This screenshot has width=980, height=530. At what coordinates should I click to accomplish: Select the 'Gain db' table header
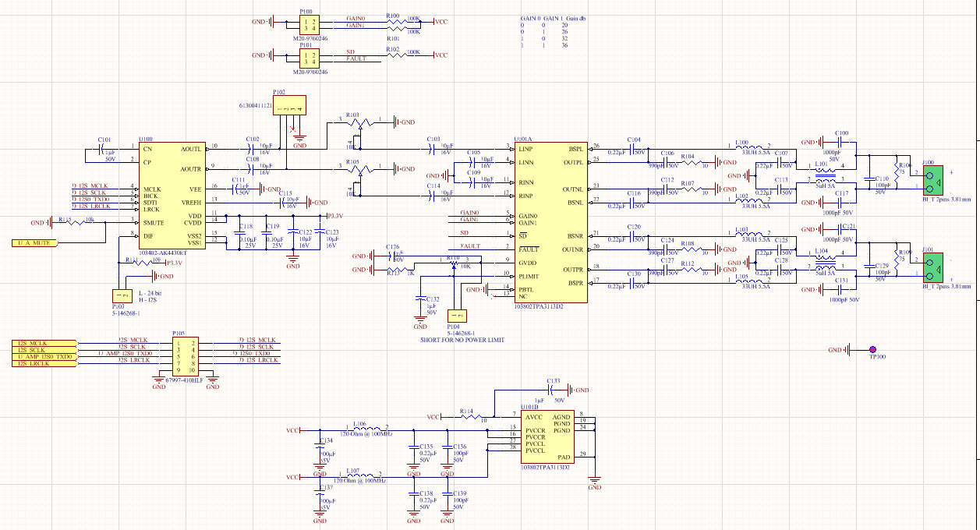(577, 17)
